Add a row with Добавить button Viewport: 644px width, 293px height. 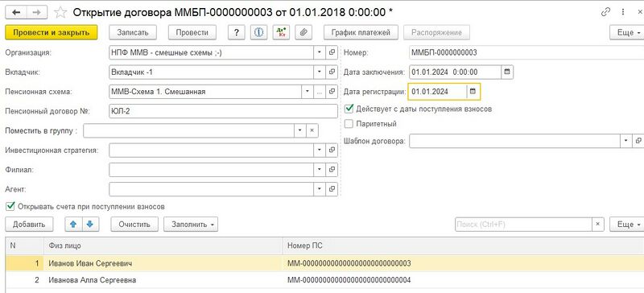(x=28, y=225)
